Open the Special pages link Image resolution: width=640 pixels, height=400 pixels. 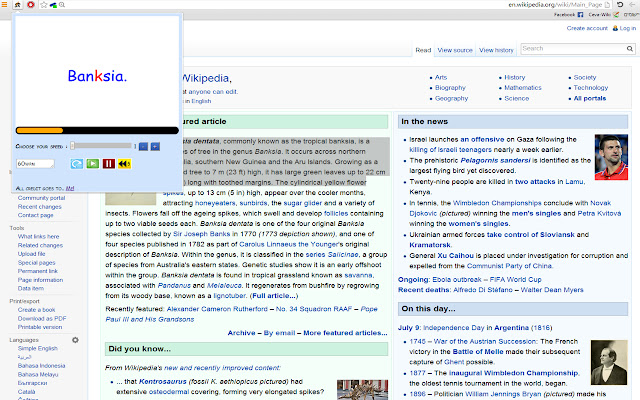click(36, 263)
